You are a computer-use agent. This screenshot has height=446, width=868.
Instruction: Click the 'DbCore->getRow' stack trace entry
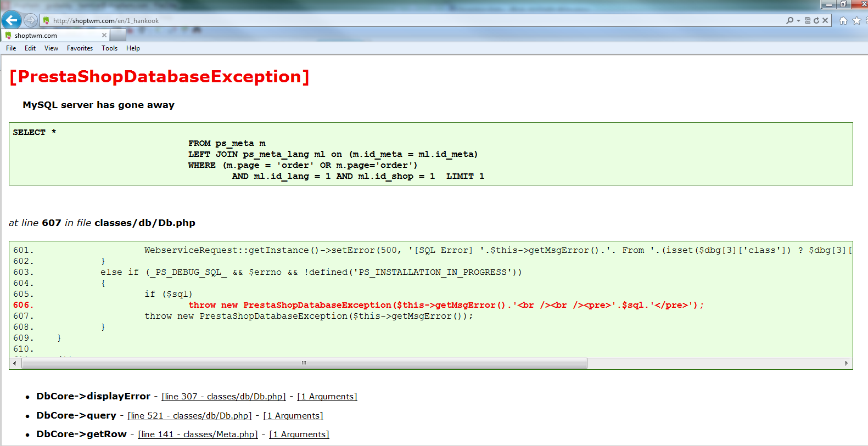(x=81, y=434)
